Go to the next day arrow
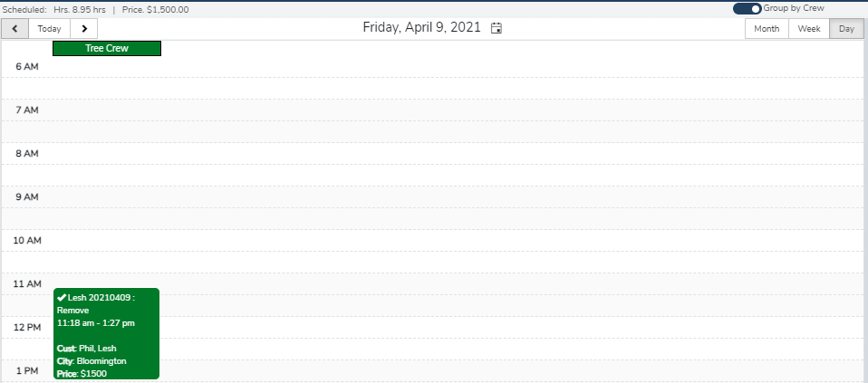 [x=84, y=29]
